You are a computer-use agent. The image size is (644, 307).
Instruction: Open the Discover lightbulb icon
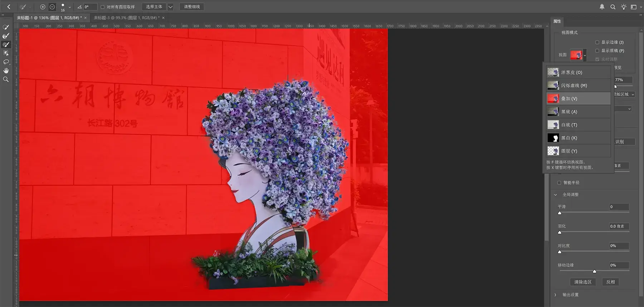624,7
